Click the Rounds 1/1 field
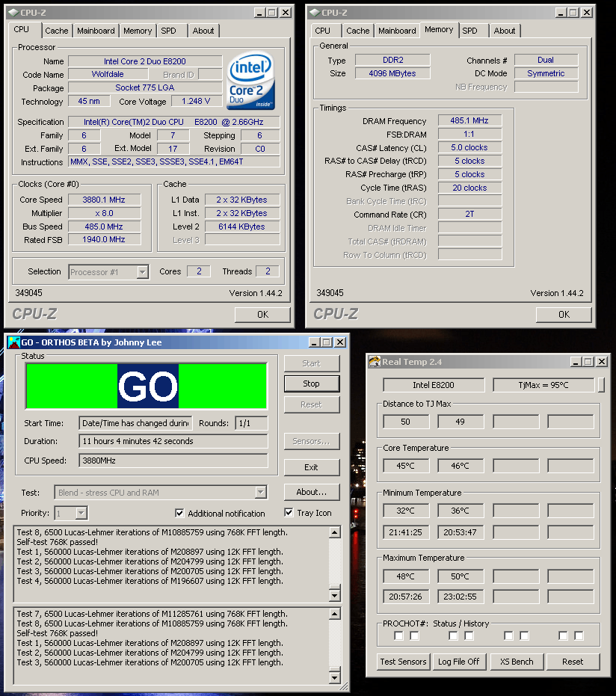This screenshot has width=616, height=696. pos(251,423)
